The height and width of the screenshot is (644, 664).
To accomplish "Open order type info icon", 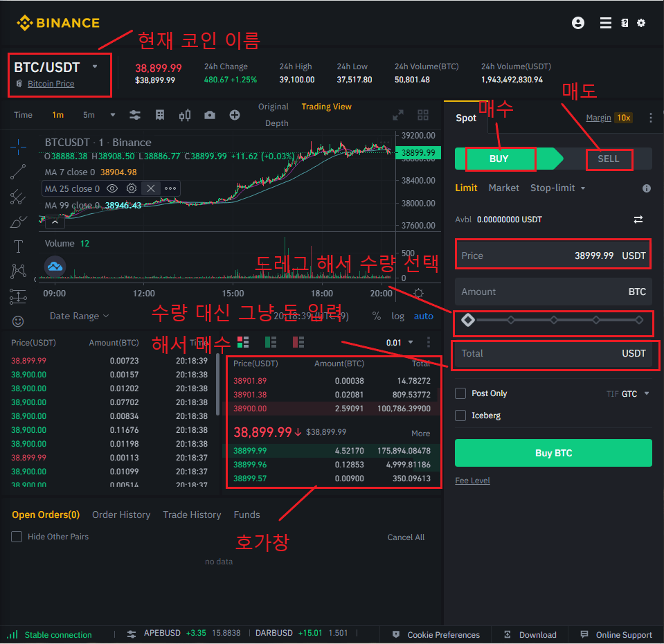I will pos(646,188).
